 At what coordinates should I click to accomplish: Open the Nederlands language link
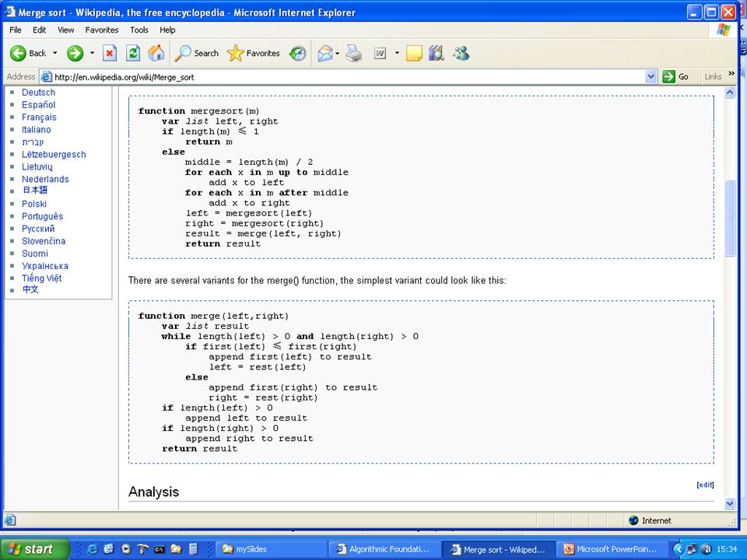click(x=45, y=179)
